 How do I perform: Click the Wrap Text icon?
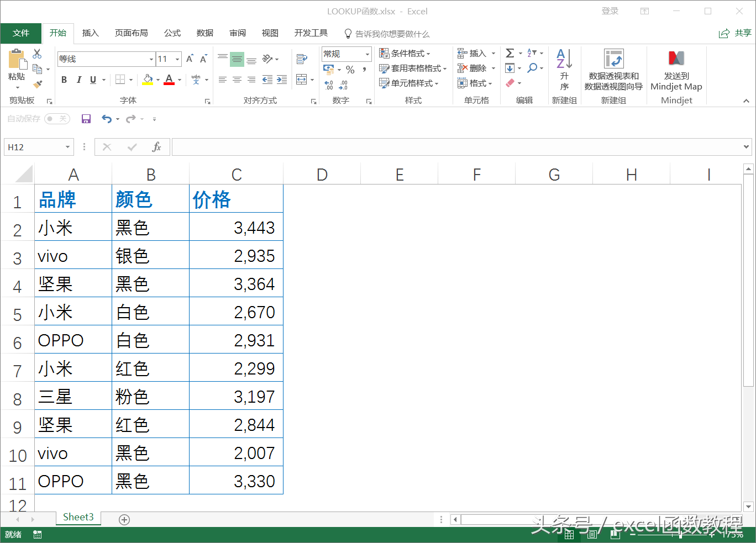(302, 59)
